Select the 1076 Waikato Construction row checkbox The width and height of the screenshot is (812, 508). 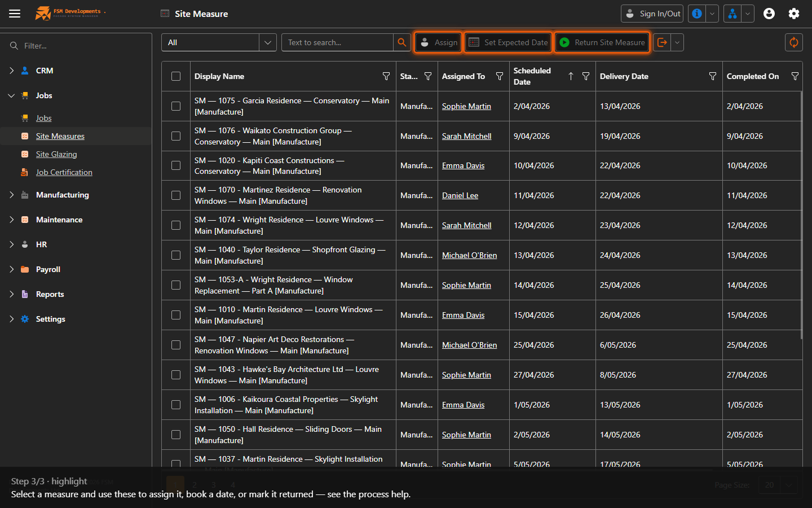176,136
